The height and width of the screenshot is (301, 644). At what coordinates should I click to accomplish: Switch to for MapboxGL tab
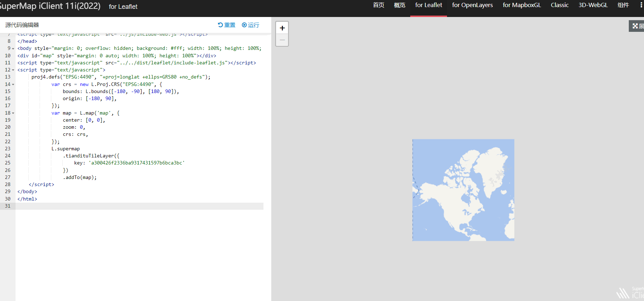[x=522, y=5]
